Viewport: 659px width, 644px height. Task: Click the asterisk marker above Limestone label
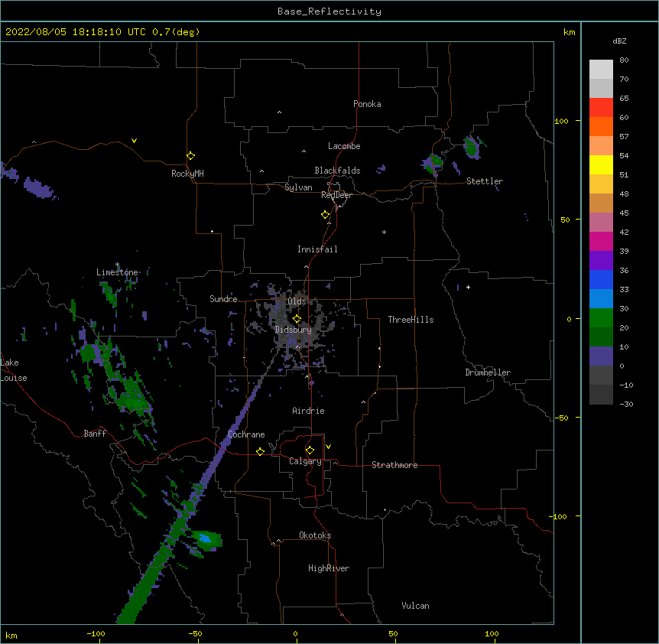point(118,265)
